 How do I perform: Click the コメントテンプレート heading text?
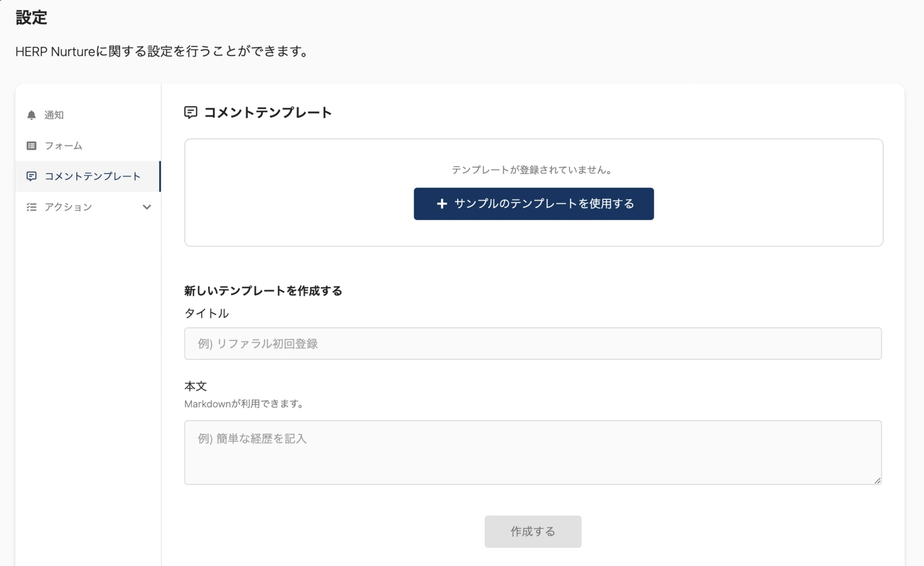click(x=268, y=112)
